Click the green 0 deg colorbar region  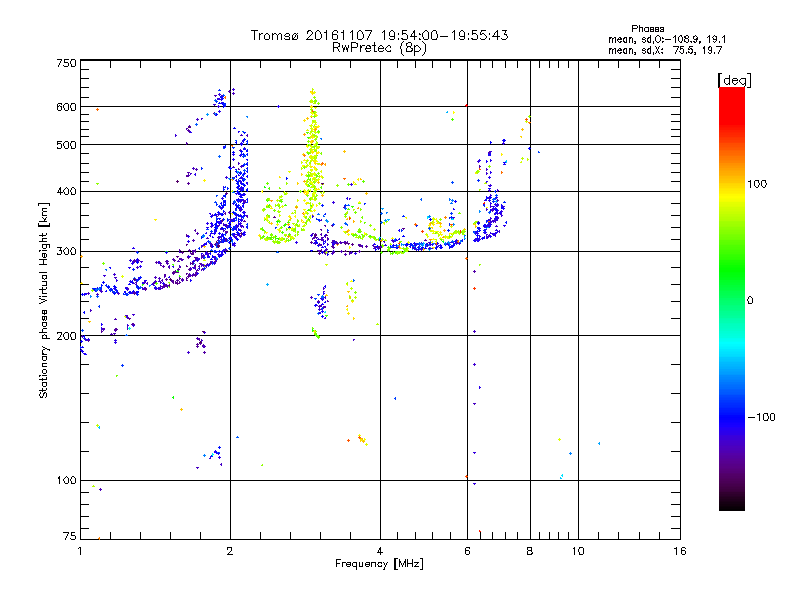click(x=732, y=300)
